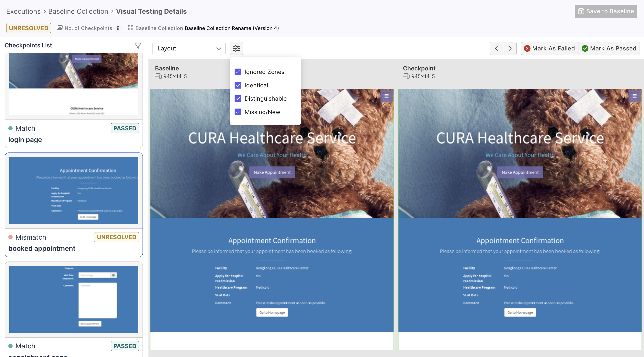Open hamburger menu in Checkpoint screenshot
Screen dimensions: 644x357
tap(634, 96)
